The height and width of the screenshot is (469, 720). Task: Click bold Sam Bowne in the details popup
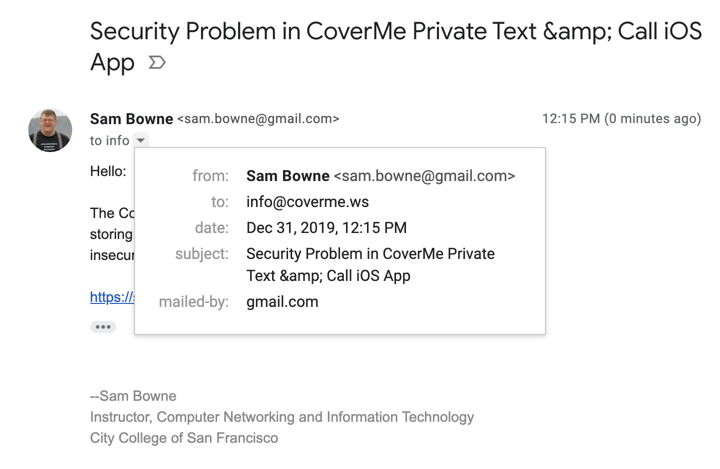coord(287,176)
